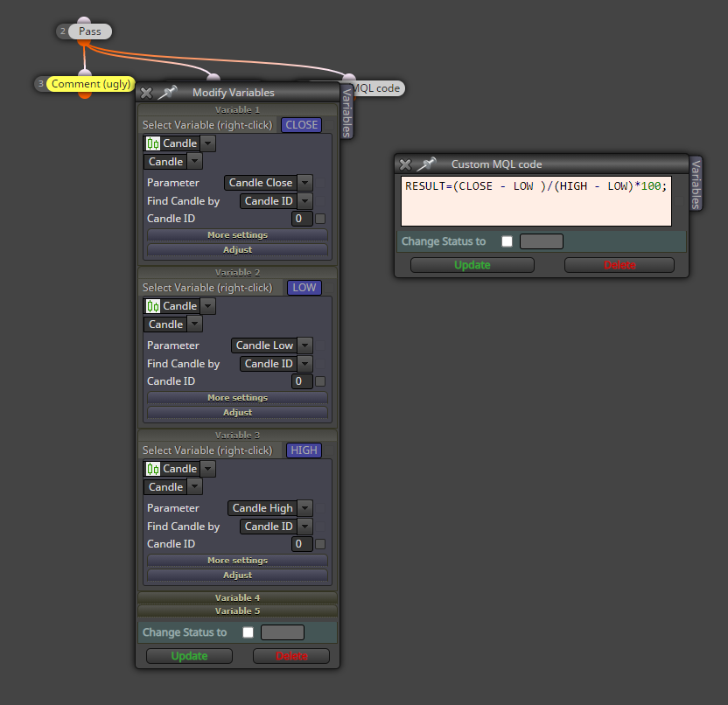This screenshot has height=705, width=728.
Task: Pin the Modify Variables panel
Action: pyautogui.click(x=168, y=93)
